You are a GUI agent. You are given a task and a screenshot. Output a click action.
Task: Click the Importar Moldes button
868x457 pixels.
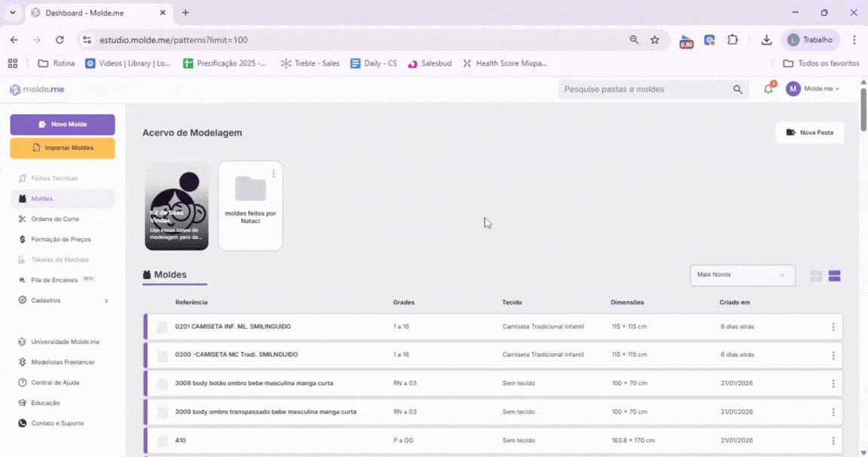point(63,148)
